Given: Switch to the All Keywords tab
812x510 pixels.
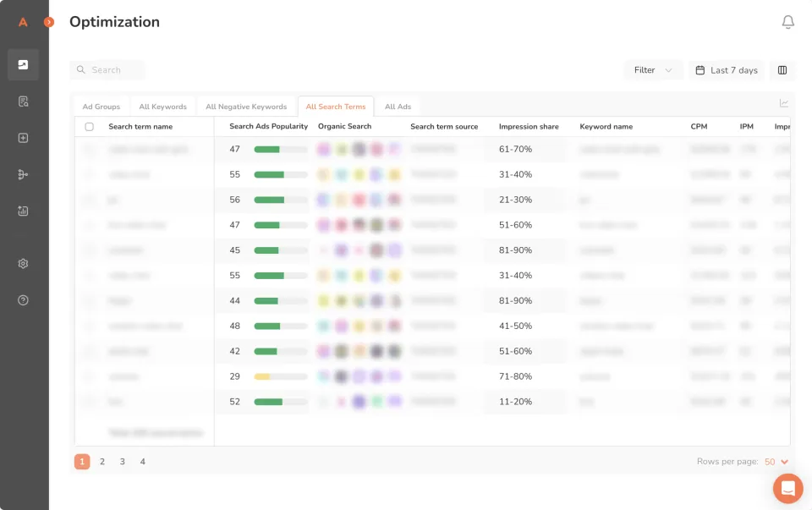Looking at the screenshot, I should 162,107.
